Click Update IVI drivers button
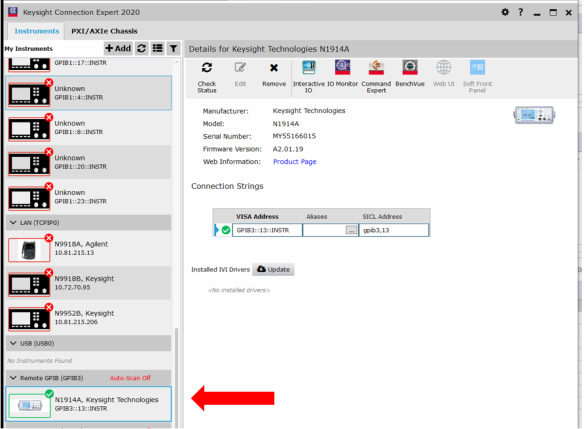This screenshot has width=584, height=429. tap(273, 269)
